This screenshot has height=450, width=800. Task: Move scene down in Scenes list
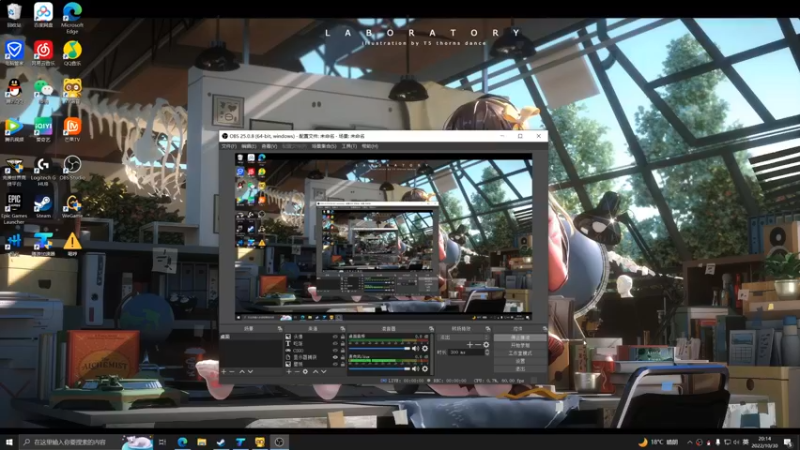[250, 371]
